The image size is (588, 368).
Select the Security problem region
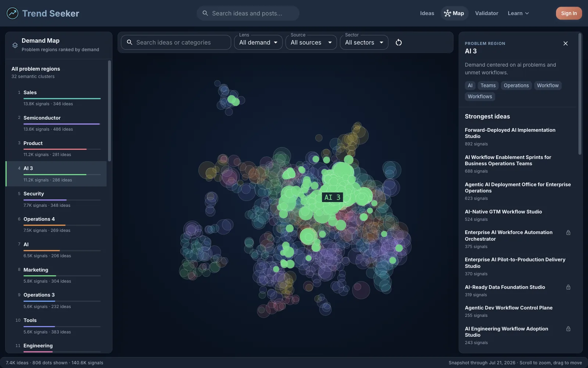click(56, 199)
